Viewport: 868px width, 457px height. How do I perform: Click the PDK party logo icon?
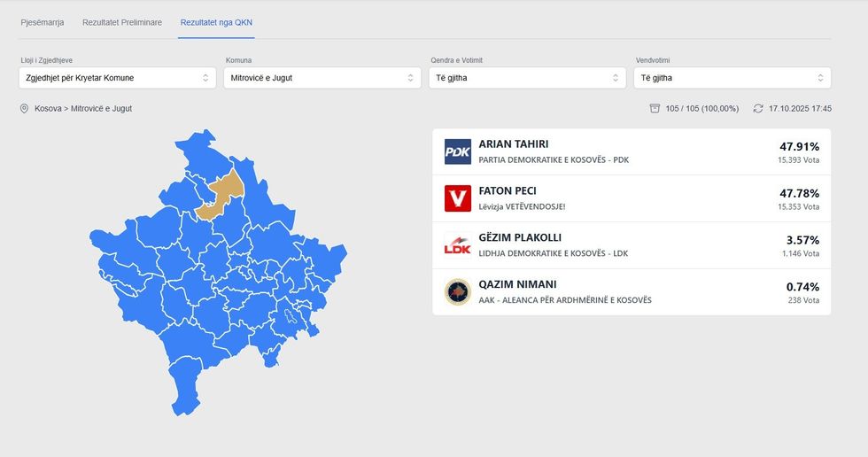point(457,151)
